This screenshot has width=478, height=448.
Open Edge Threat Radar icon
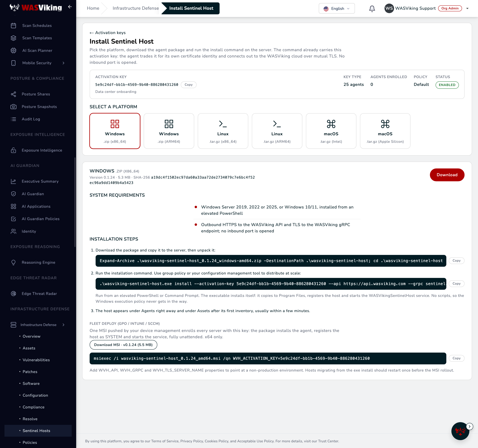tap(13, 294)
